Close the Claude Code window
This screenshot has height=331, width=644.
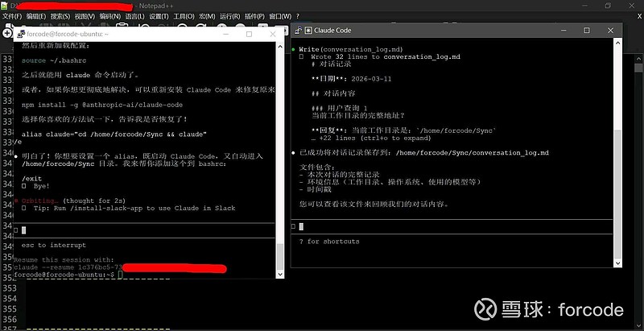click(610, 31)
